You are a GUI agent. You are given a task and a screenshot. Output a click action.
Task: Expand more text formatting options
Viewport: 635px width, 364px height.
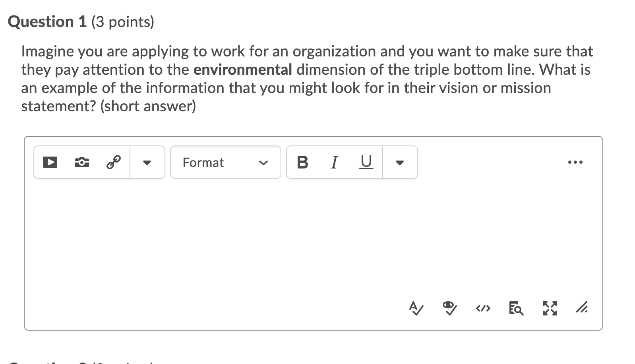tap(400, 162)
